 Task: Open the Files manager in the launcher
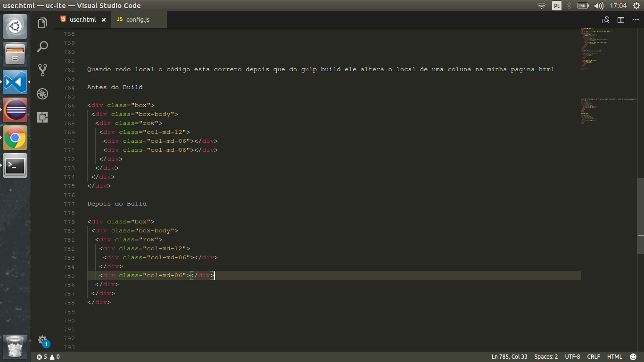pyautogui.click(x=15, y=54)
